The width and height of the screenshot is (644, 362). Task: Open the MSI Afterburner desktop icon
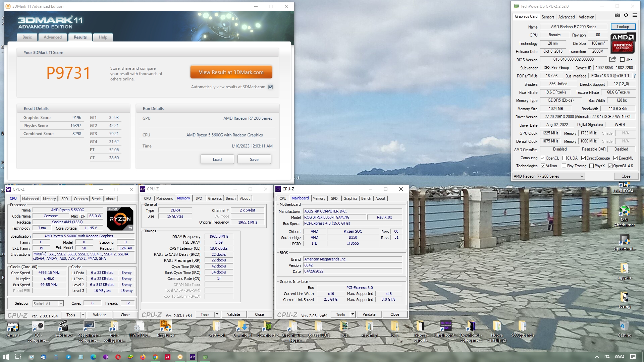(624, 216)
